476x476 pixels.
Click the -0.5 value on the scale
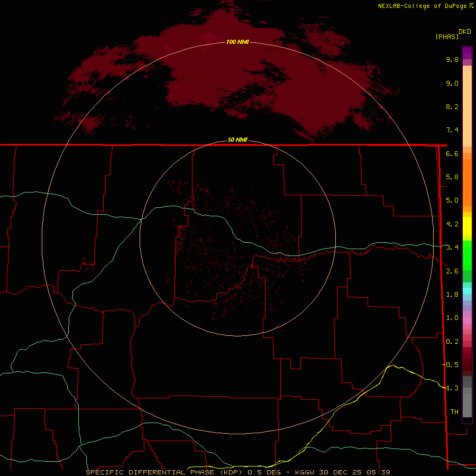pos(450,364)
